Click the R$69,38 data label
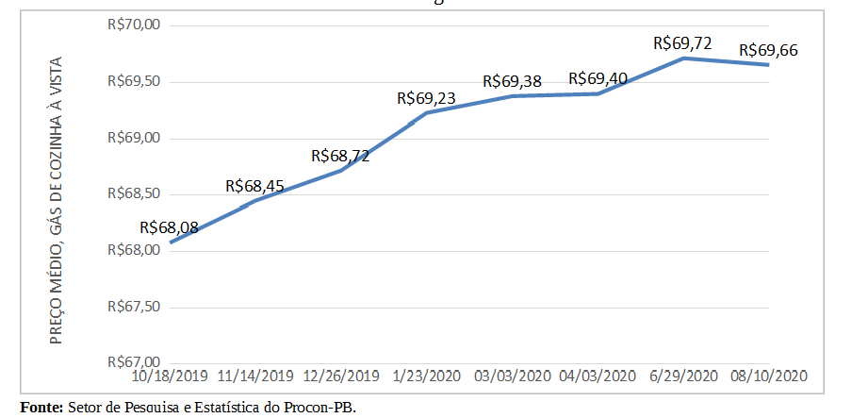Image resolution: width=868 pixels, height=418 pixels. click(x=512, y=81)
